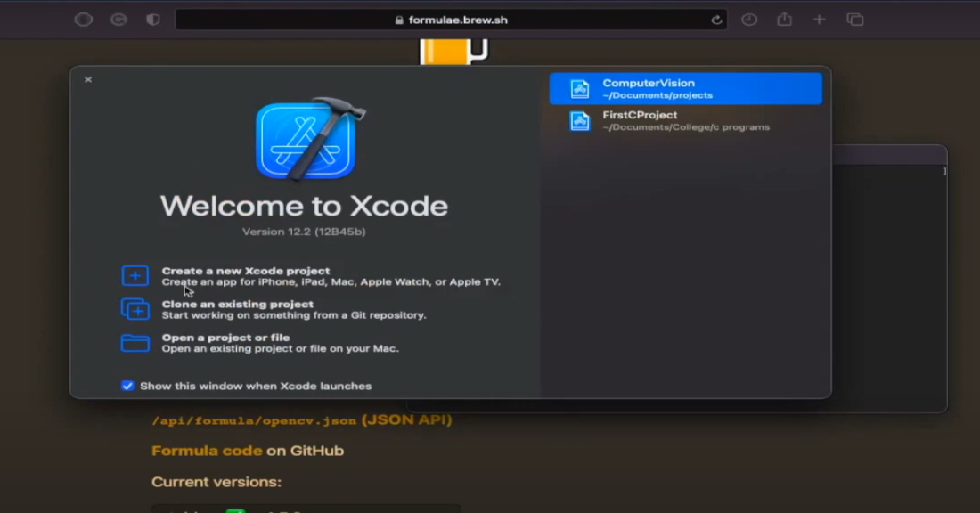Open the ComputerVision recent project
Screen dimensions: 980x513
click(x=686, y=89)
